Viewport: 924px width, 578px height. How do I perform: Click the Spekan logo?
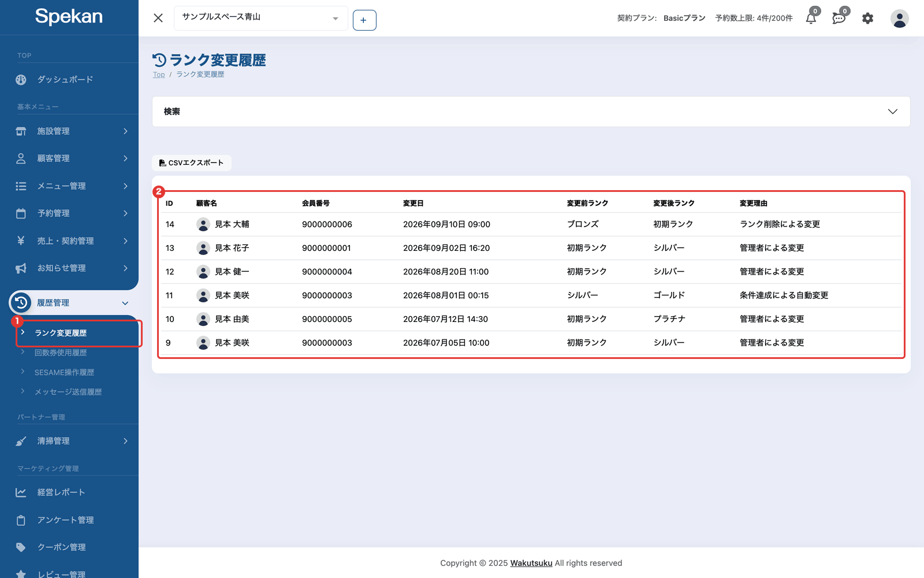pos(69,16)
